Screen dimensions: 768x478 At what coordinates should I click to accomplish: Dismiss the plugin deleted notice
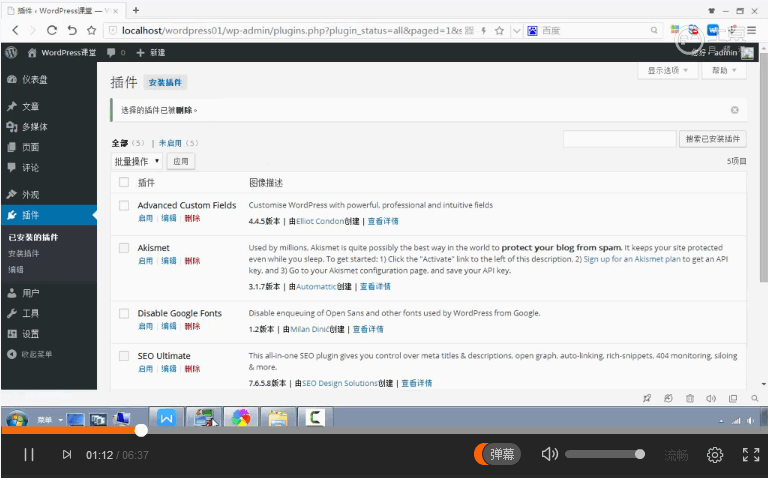point(735,110)
